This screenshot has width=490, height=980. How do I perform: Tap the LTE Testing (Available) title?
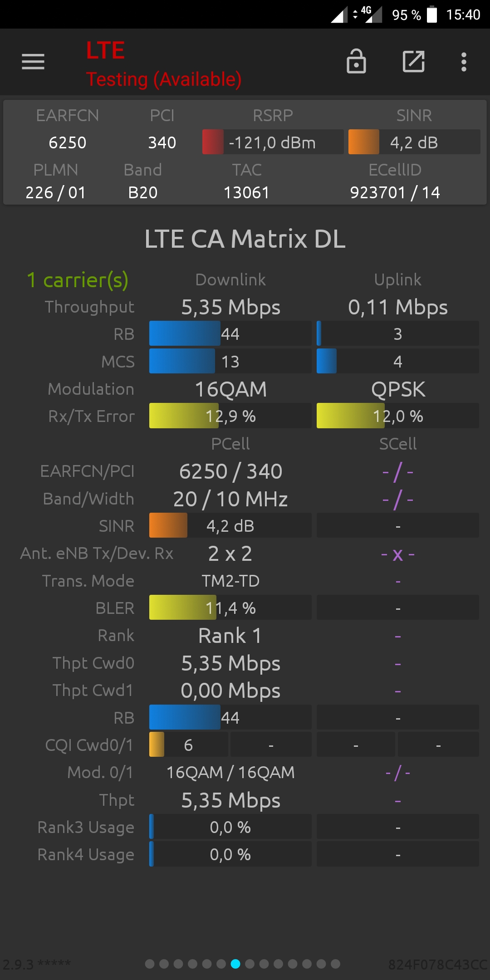[x=164, y=64]
